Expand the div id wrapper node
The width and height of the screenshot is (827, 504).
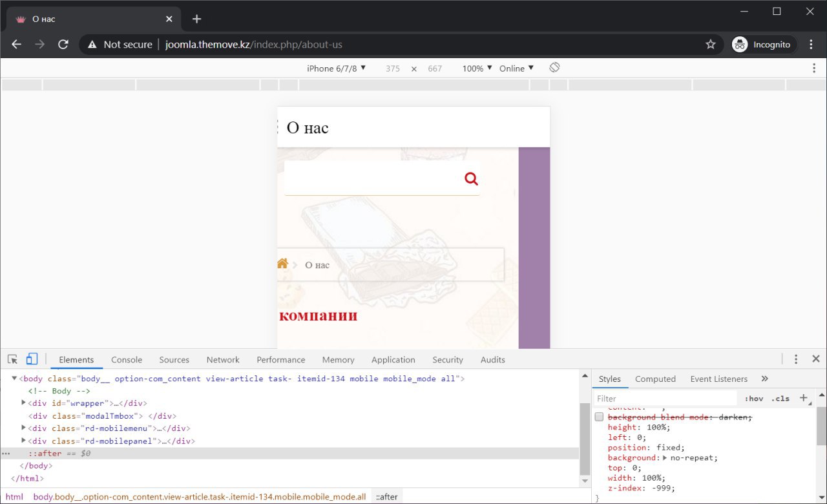pyautogui.click(x=24, y=403)
